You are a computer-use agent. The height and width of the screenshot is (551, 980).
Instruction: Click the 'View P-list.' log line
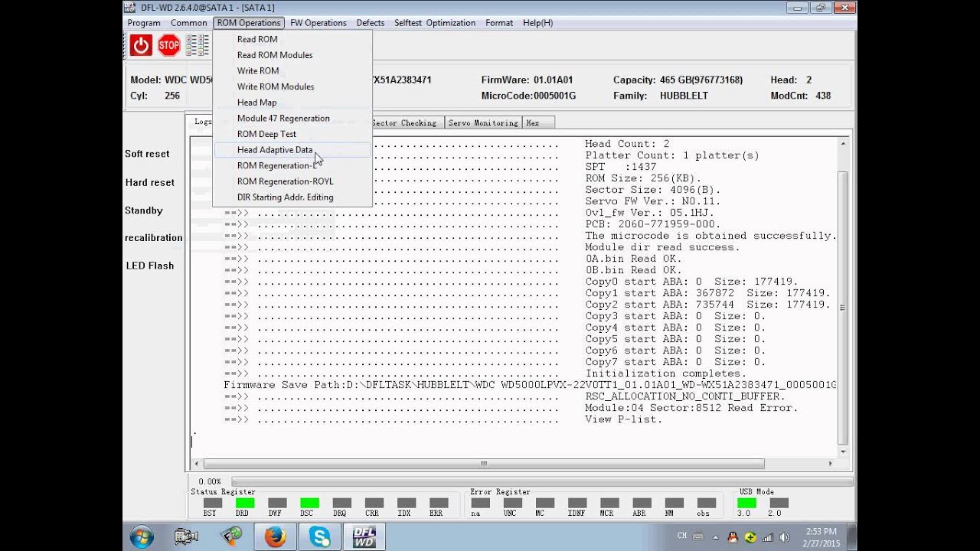[x=624, y=419]
